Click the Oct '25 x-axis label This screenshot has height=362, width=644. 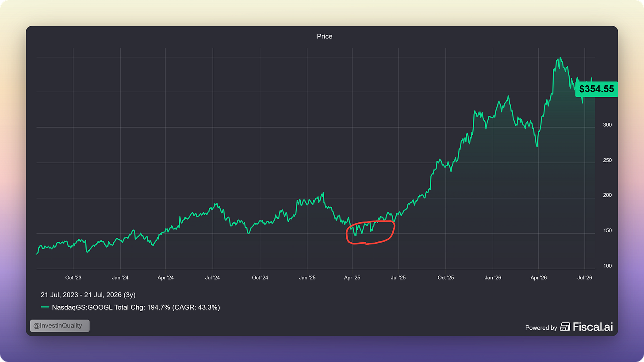(446, 278)
